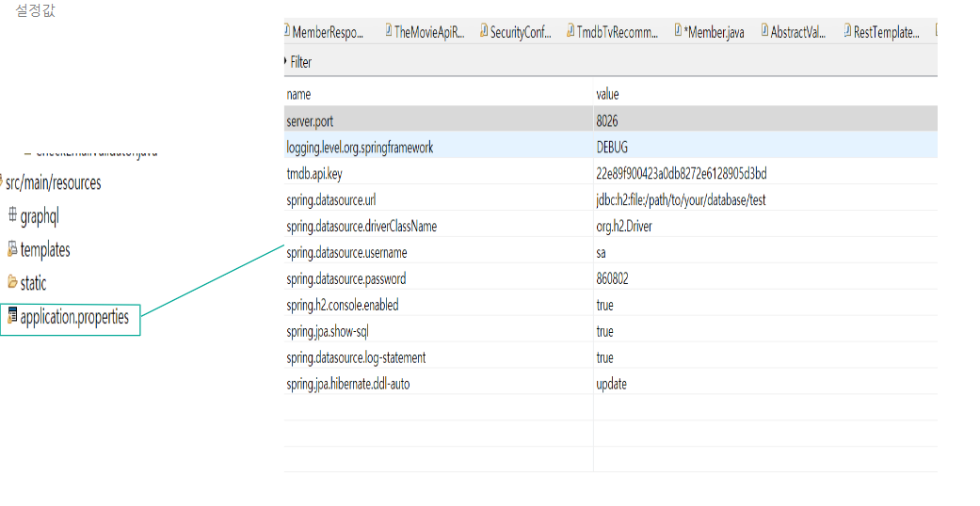The width and height of the screenshot is (980, 506).
Task: Click the jdbc:h2:file database URL value
Action: [681, 200]
